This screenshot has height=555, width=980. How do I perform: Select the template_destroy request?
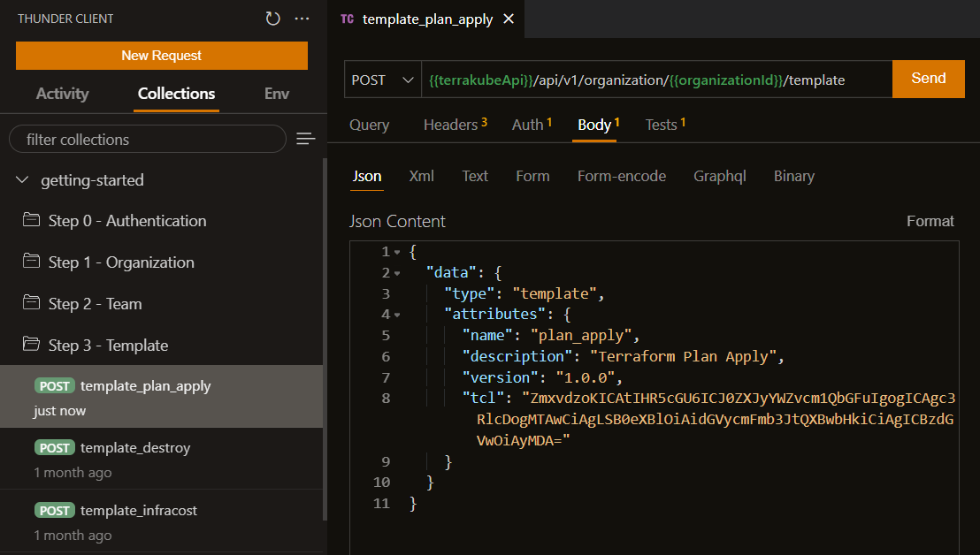pos(134,448)
